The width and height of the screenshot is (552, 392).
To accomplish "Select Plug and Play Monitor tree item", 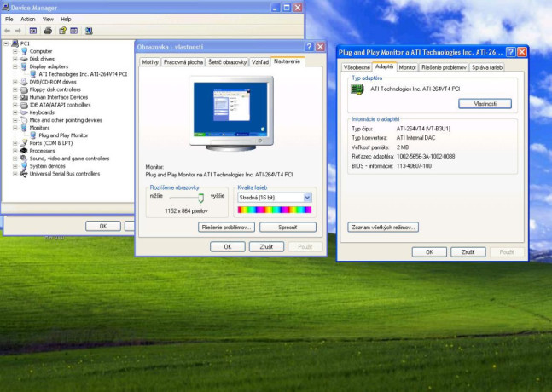I will 63,135.
